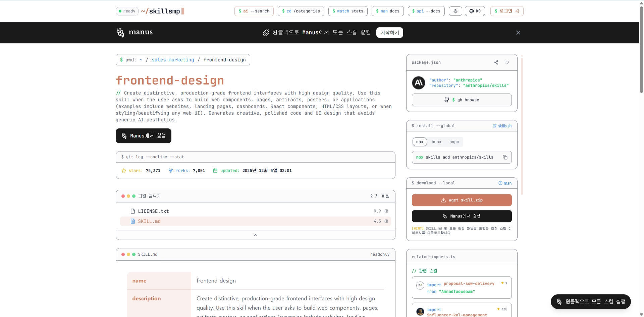
Task: Switch to the bunx install tab
Action: click(436, 142)
